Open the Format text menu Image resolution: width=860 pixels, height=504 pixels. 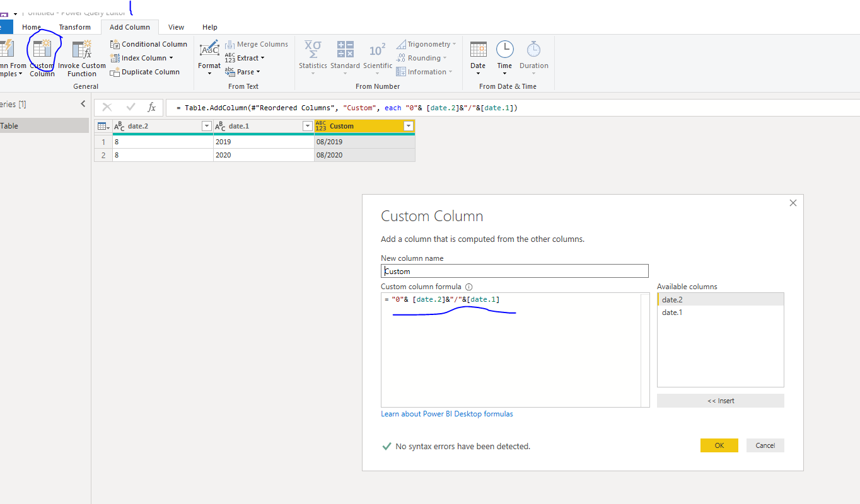(x=209, y=58)
